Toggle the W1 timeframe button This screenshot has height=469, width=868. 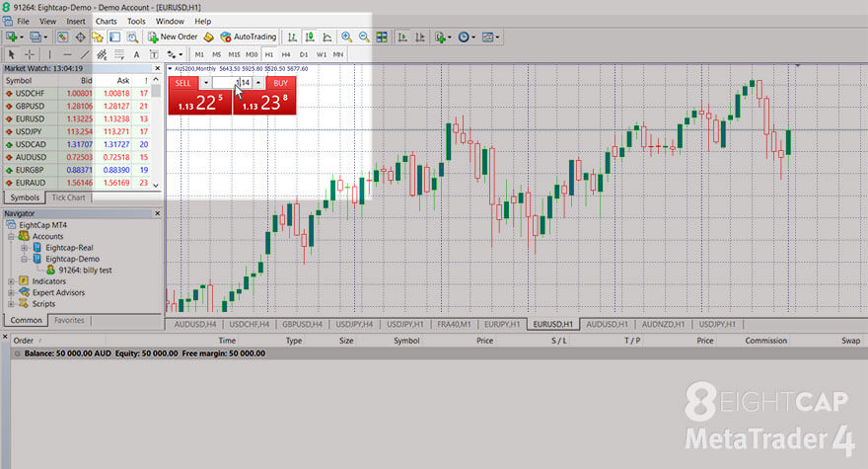(x=322, y=54)
